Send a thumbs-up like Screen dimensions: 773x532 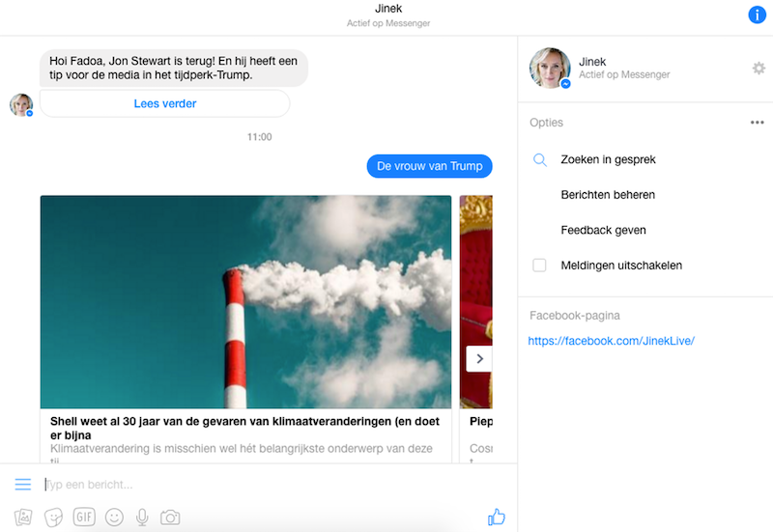497,518
